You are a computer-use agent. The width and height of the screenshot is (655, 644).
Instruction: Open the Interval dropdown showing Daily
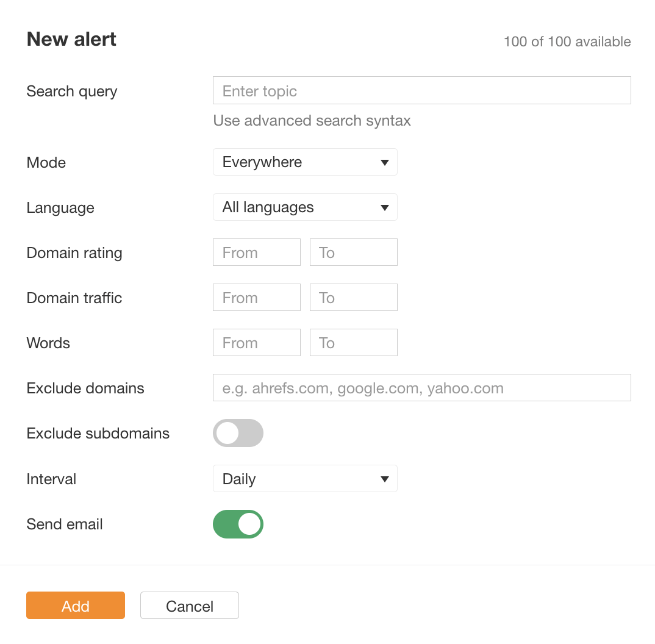coord(305,478)
